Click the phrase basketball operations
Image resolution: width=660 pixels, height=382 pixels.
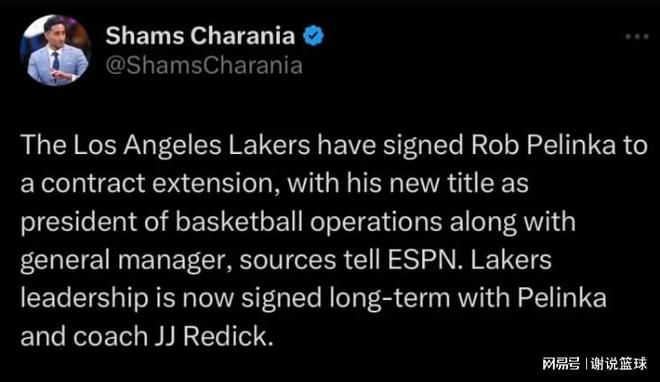pyautogui.click(x=309, y=222)
